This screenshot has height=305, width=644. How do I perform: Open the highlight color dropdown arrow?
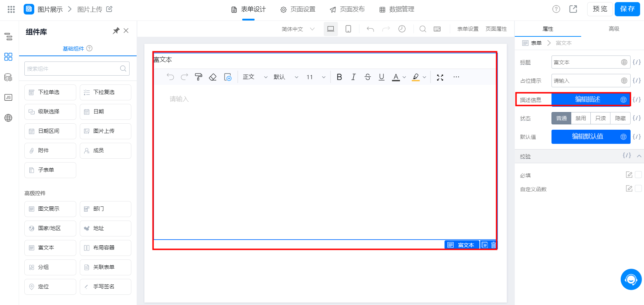424,77
